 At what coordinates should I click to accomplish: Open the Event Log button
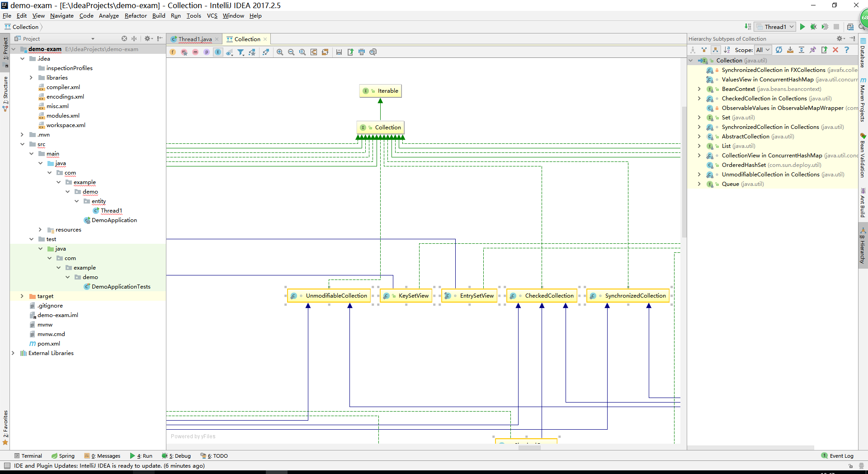point(837,456)
